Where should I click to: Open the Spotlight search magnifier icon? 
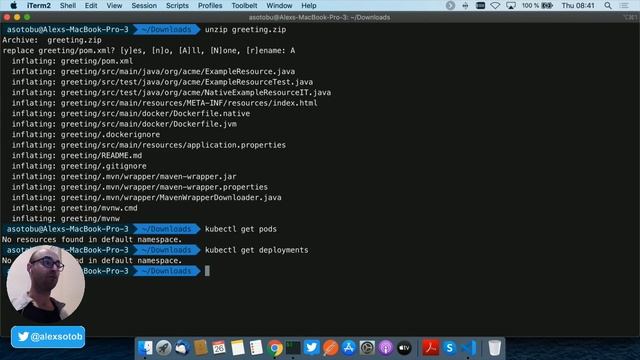click(608, 6)
